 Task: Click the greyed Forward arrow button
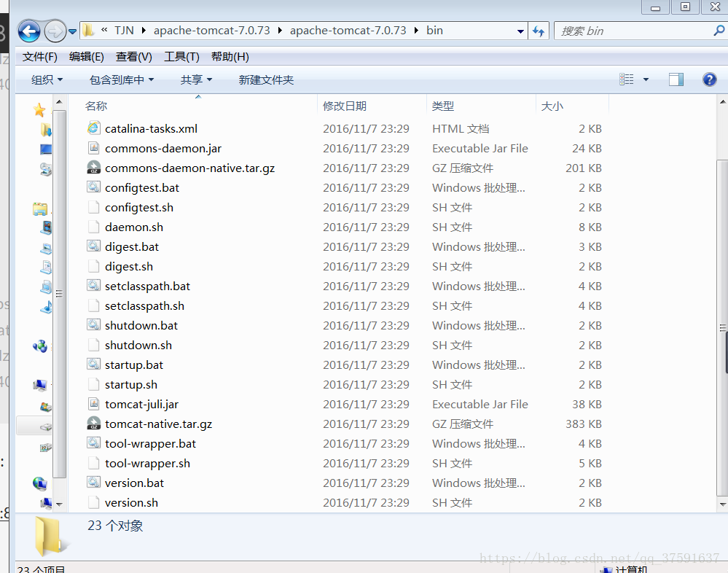point(55,31)
